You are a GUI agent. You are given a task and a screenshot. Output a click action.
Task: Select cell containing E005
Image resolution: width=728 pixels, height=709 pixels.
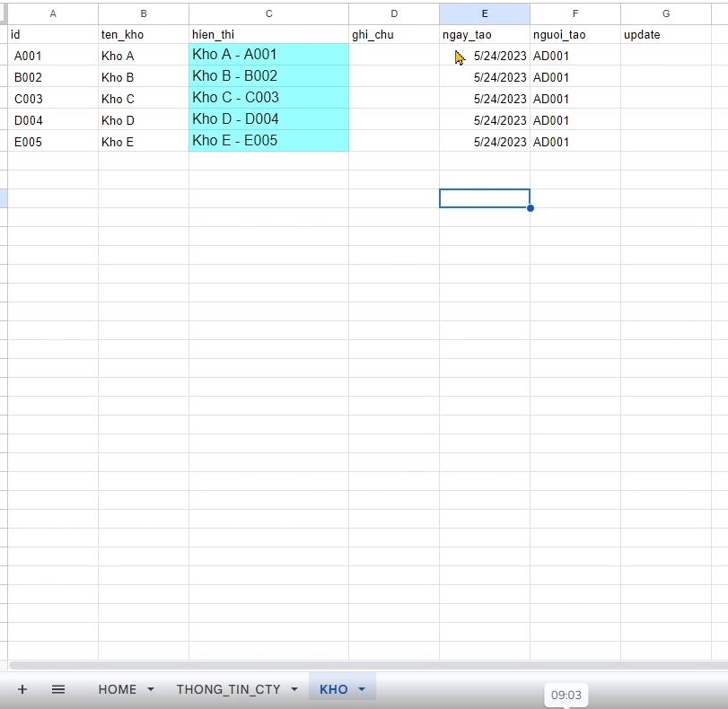click(53, 142)
